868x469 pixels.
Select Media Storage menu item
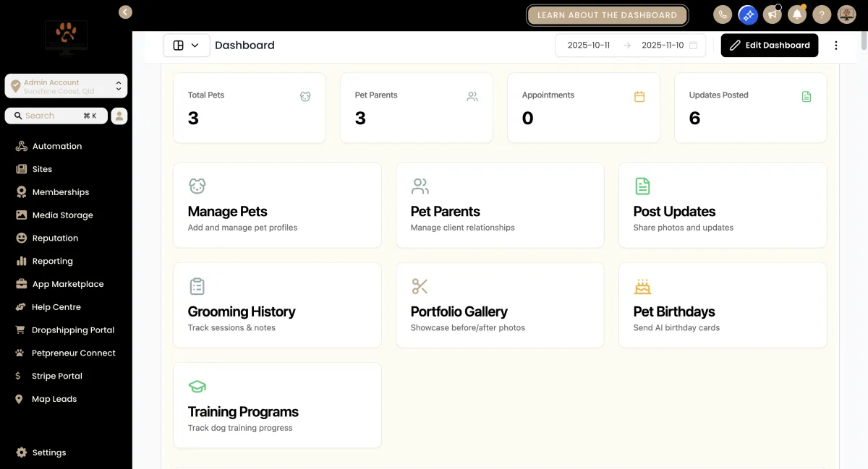[x=62, y=215]
